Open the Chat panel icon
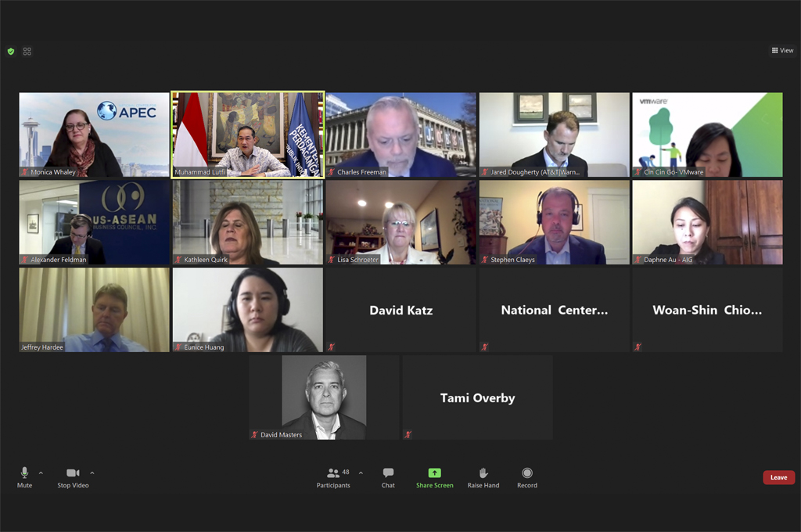The height and width of the screenshot is (532, 801). [388, 473]
